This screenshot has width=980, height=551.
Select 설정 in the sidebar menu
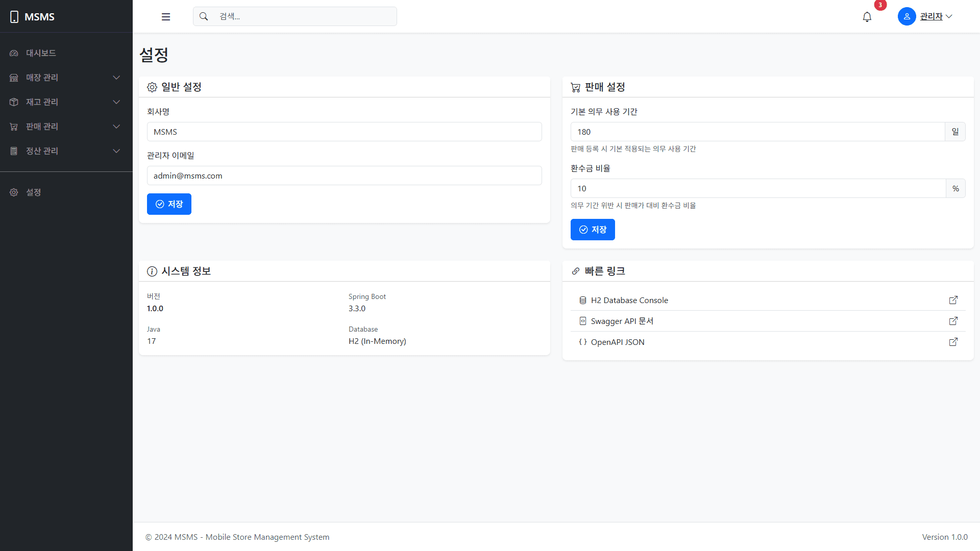(34, 192)
